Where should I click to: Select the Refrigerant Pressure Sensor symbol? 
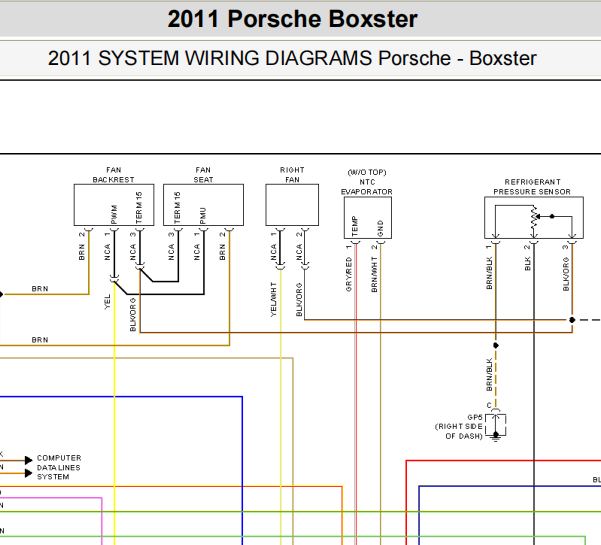point(534,217)
